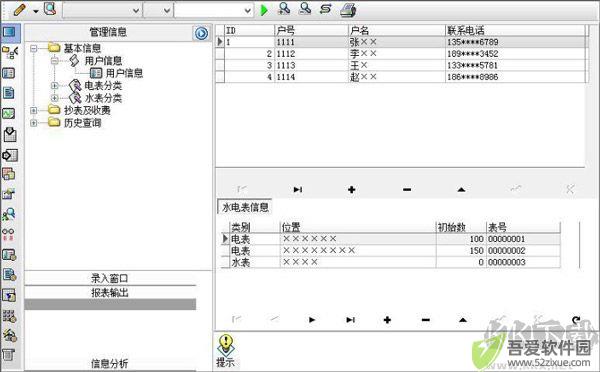Click the minus delete button in lower navigator
Screen dimensions: 600x372
click(426, 320)
